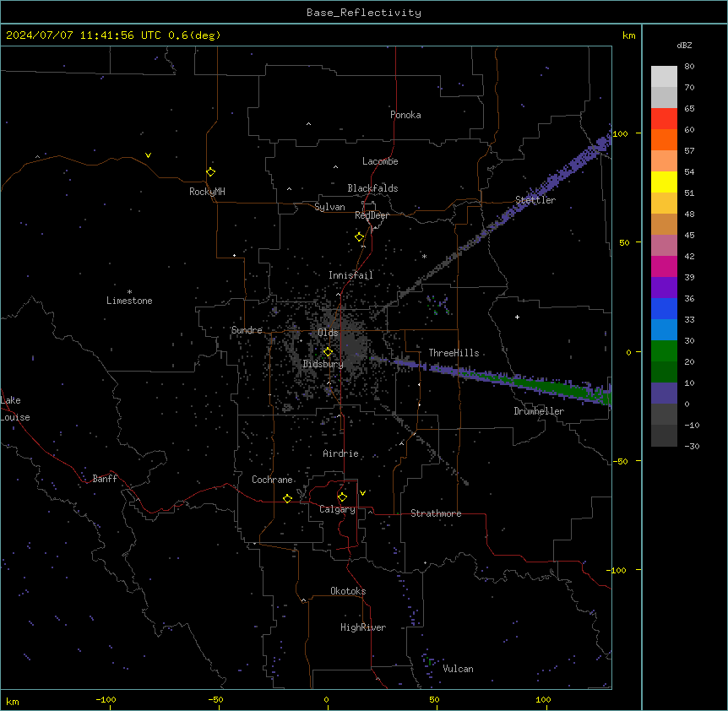This screenshot has height=711, width=728.
Task: Choose the white 70-80 dBZ legend swatch
Action: (664, 77)
